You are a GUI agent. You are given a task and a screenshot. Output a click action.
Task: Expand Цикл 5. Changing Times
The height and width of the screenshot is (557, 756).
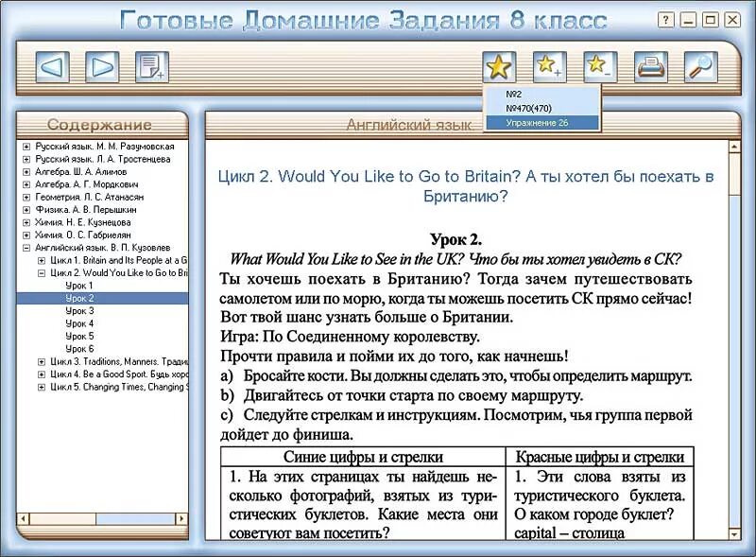[42, 387]
